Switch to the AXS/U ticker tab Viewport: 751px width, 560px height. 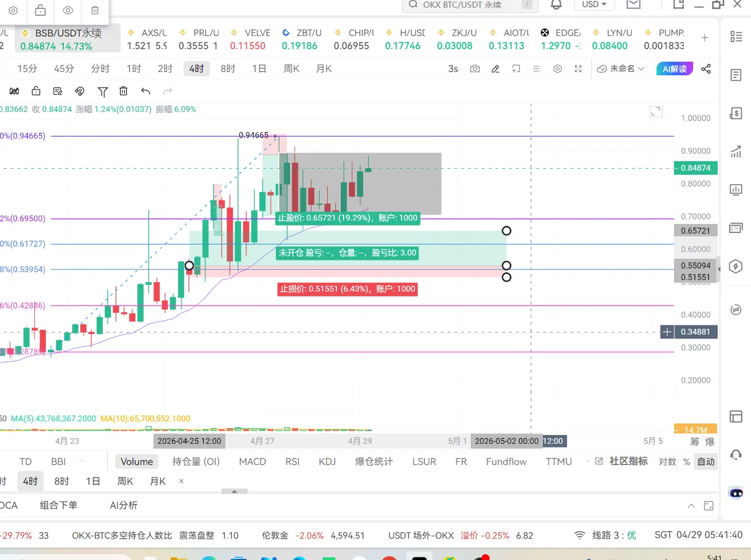(x=147, y=39)
